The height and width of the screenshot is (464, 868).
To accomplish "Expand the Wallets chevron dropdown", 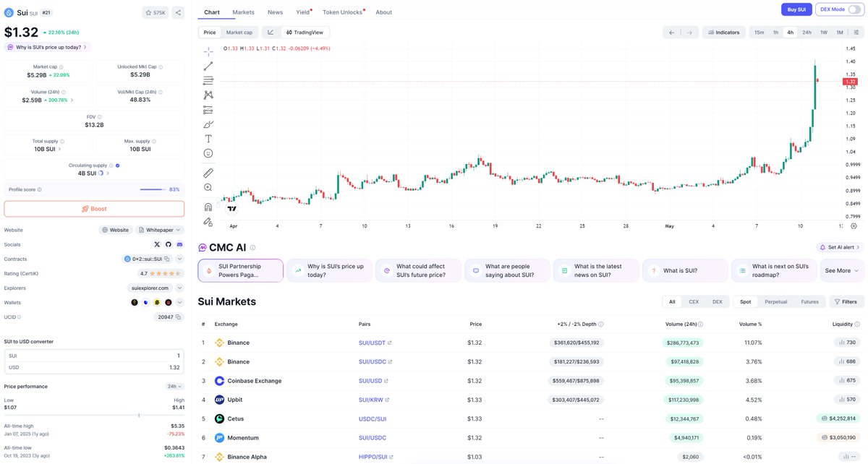I will coord(179,302).
